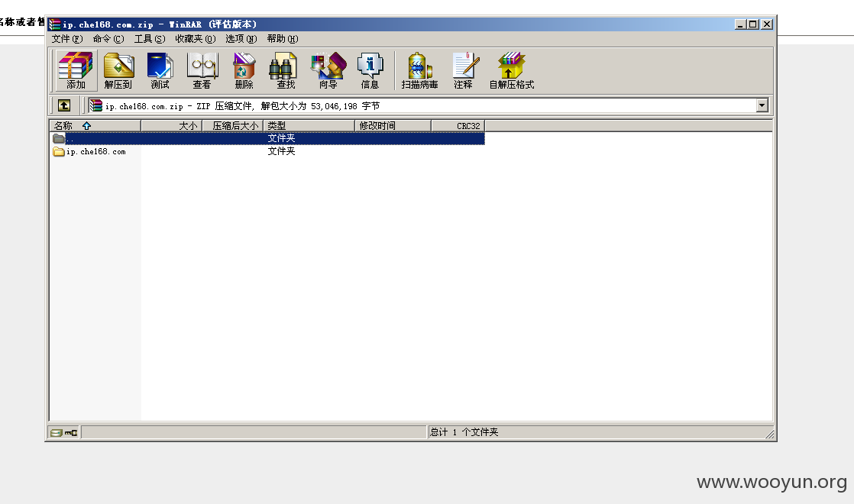Start 扫描病毒 (Virus scan)

point(419,70)
